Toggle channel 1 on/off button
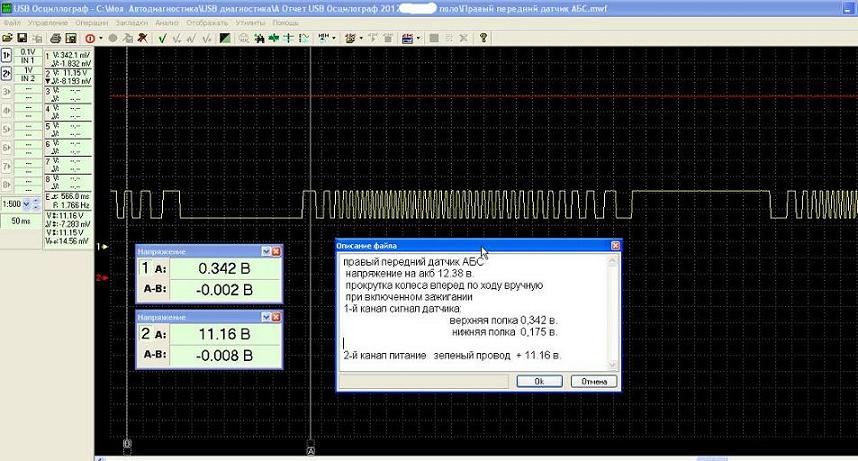The image size is (858, 461). 7,56
